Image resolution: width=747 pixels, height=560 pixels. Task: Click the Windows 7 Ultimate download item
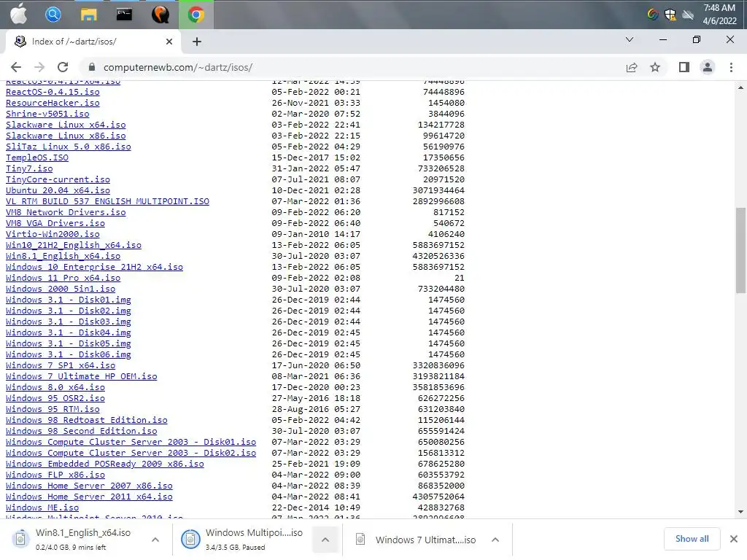pos(417,540)
